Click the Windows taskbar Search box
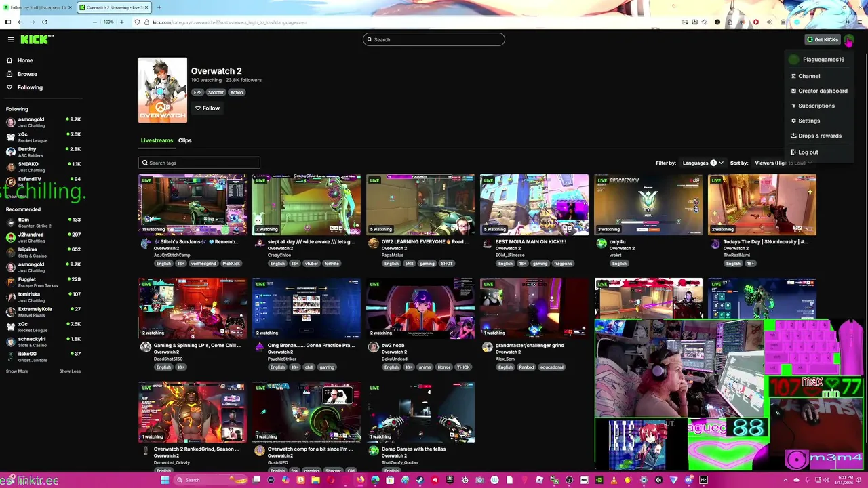This screenshot has width=868, height=488. [210, 480]
